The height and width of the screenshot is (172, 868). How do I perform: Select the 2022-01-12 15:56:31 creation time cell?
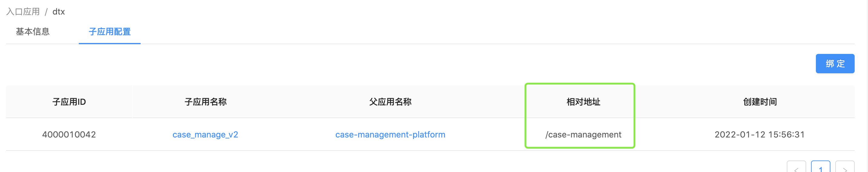(760, 135)
